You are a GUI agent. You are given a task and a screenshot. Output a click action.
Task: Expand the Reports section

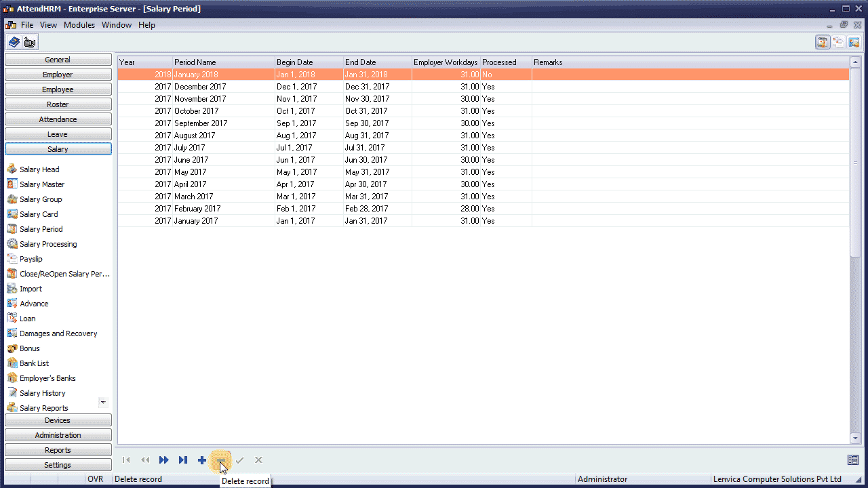coord(58,450)
